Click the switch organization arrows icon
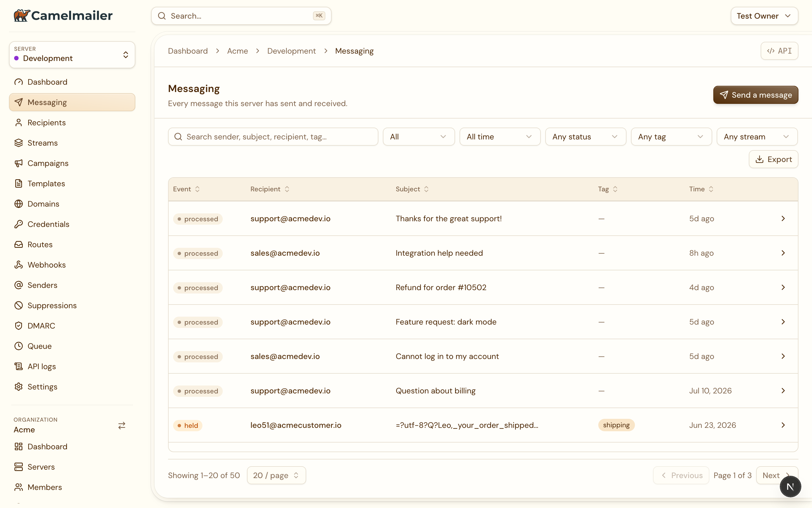812x508 pixels. click(122, 426)
